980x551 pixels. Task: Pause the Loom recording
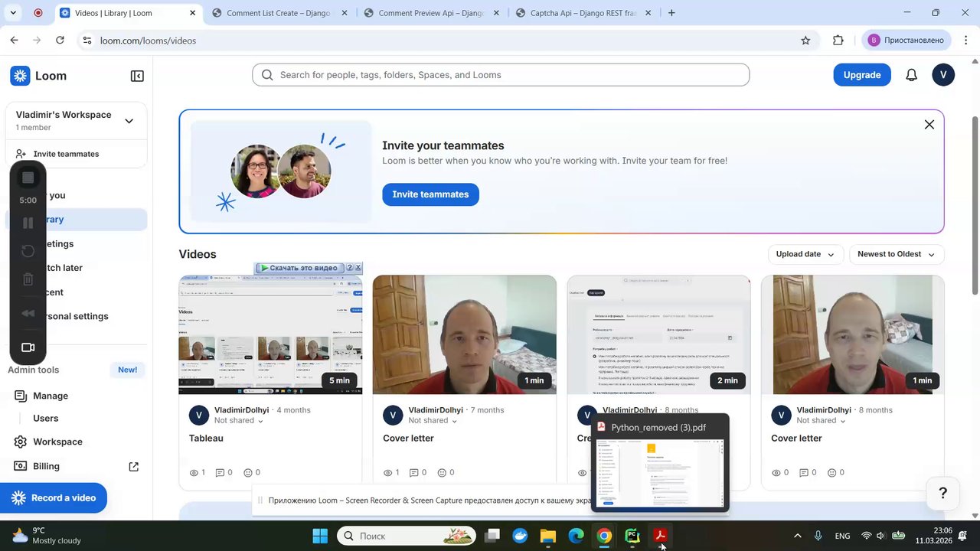28,223
